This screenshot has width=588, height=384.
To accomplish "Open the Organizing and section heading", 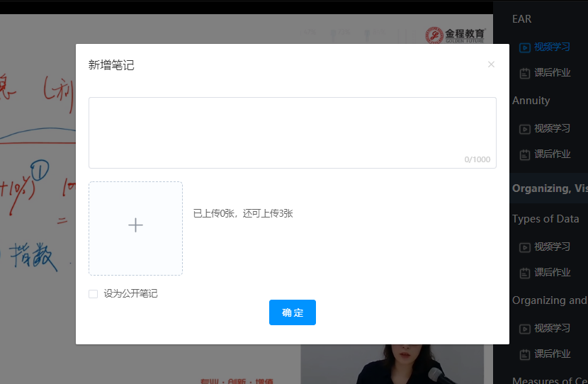I will 549,300.
